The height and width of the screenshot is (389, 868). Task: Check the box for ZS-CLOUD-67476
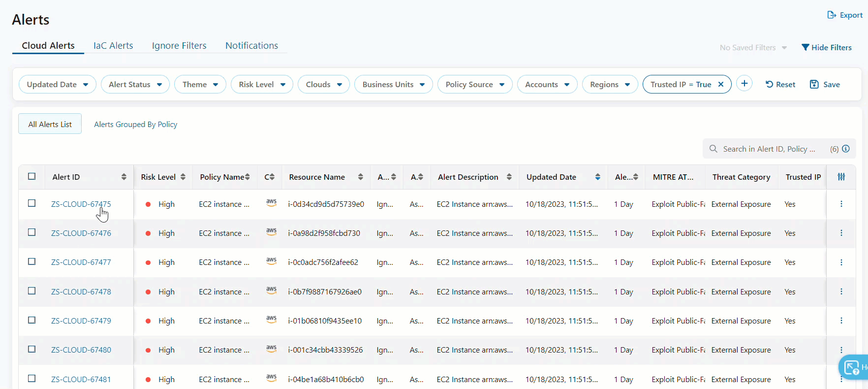[32, 232]
